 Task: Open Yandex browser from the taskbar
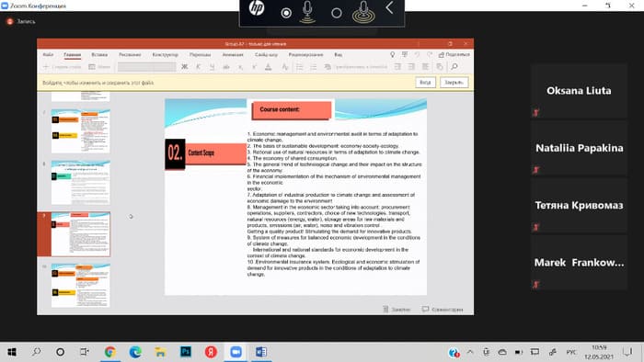click(211, 352)
